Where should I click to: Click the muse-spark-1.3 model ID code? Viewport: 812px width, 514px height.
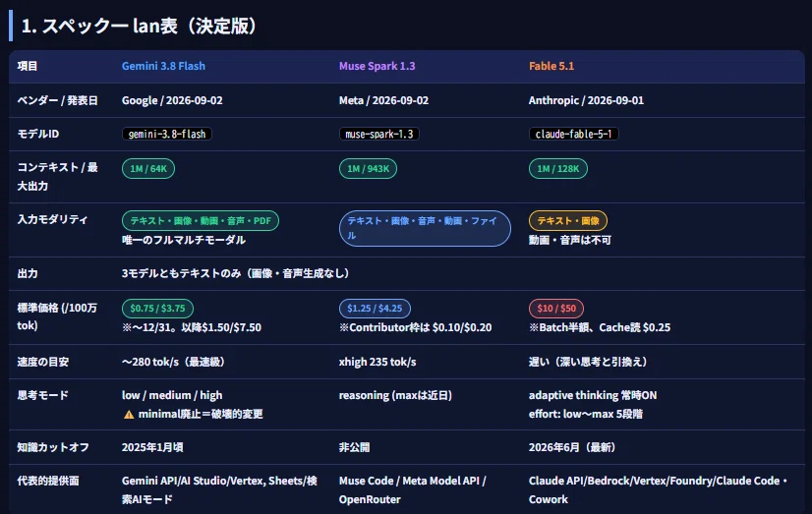(379, 134)
